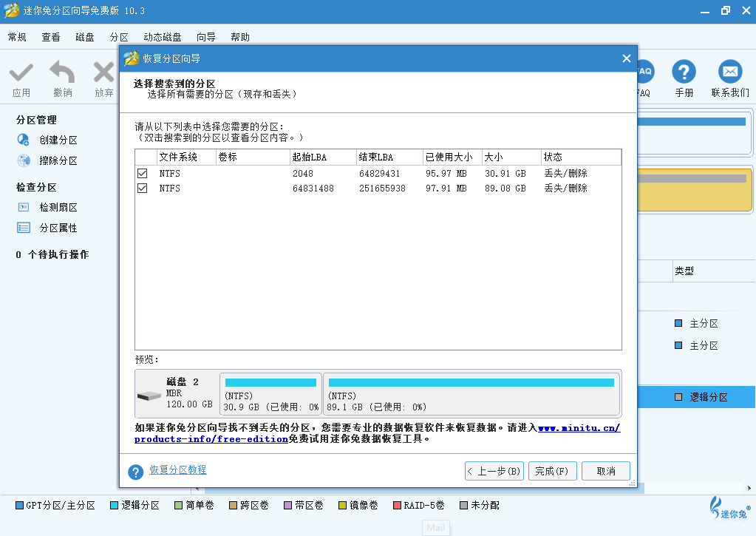756x536 pixels.
Task: Open the 常规 menu
Action: 17,37
